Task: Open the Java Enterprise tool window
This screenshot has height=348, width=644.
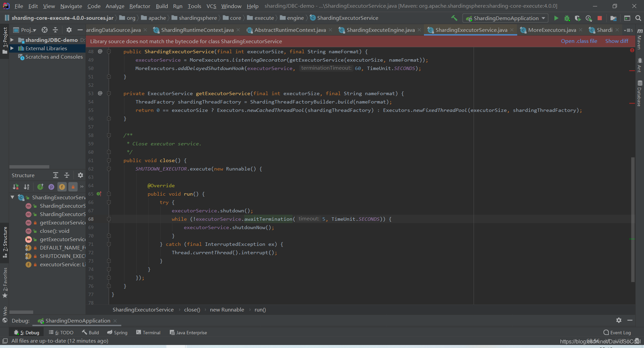Action: coord(188,333)
